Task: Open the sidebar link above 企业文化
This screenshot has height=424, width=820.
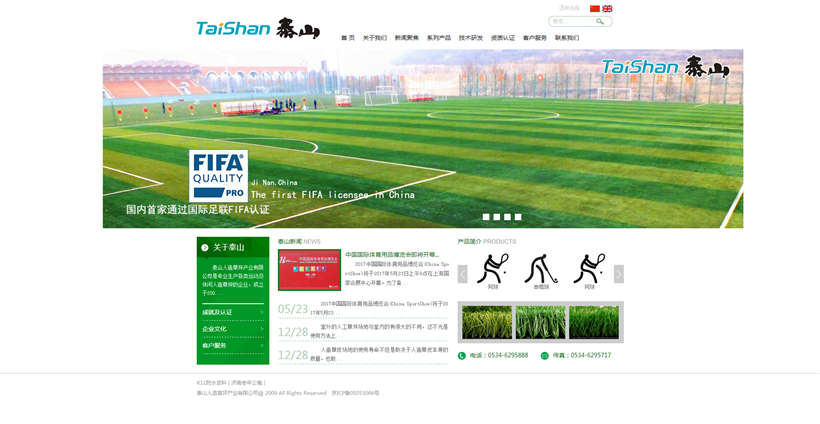Action: 217,312
